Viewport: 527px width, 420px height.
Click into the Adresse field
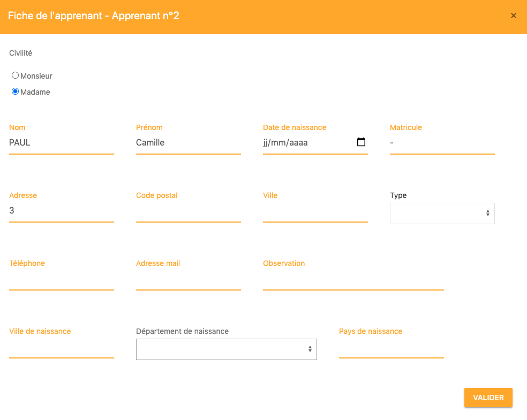[x=62, y=211]
